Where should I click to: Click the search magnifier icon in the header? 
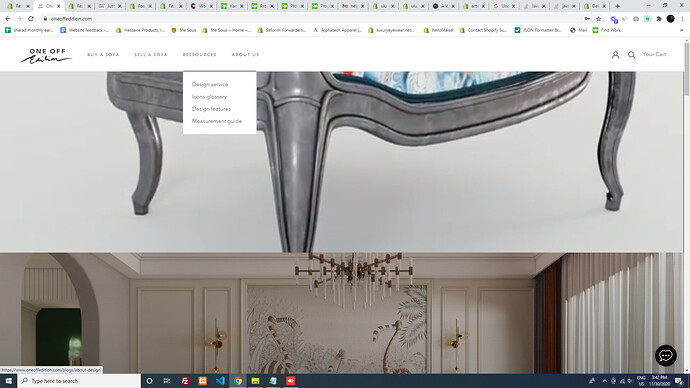click(631, 55)
